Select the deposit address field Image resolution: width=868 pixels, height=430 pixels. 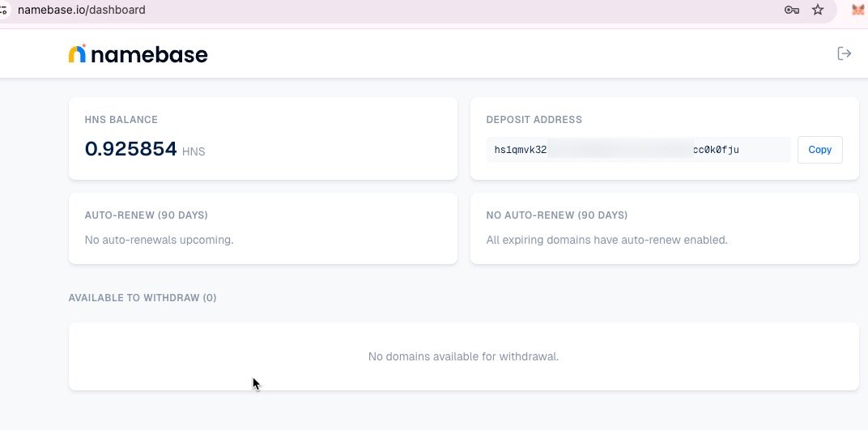pos(638,150)
